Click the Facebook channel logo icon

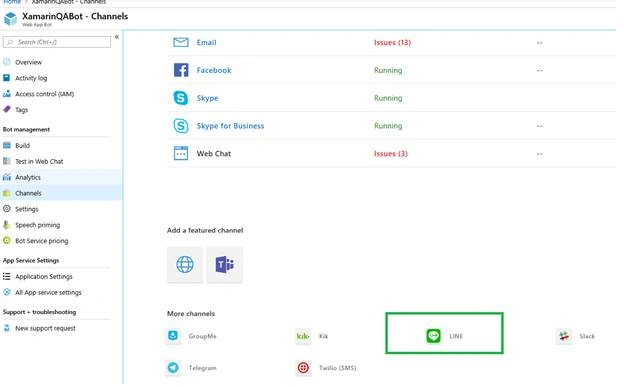[181, 70]
